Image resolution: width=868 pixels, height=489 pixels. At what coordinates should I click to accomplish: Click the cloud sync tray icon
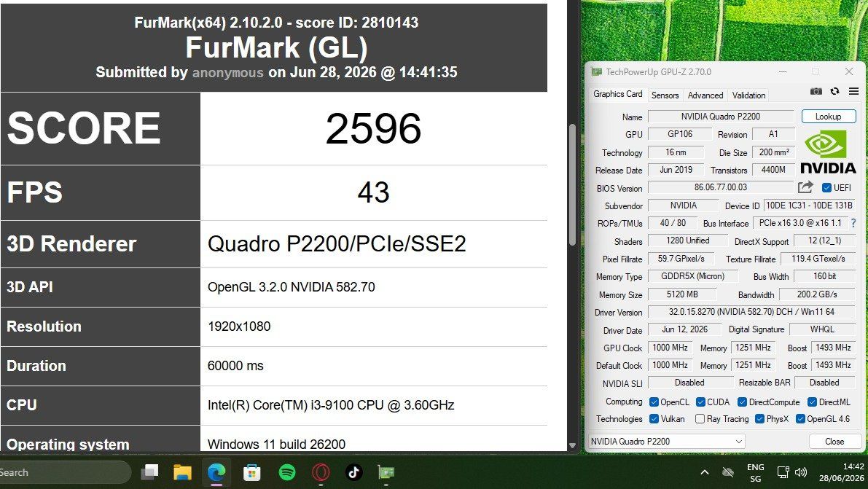tap(728, 472)
